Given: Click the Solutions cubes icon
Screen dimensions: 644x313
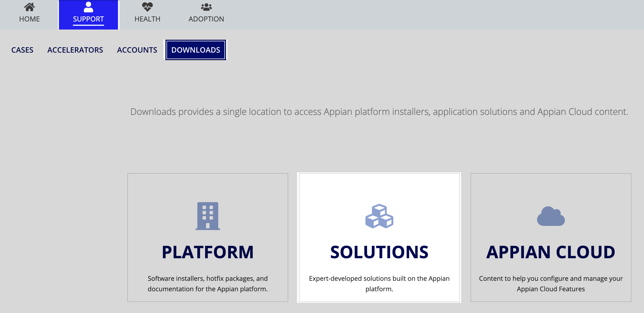Looking at the screenshot, I should (379, 216).
